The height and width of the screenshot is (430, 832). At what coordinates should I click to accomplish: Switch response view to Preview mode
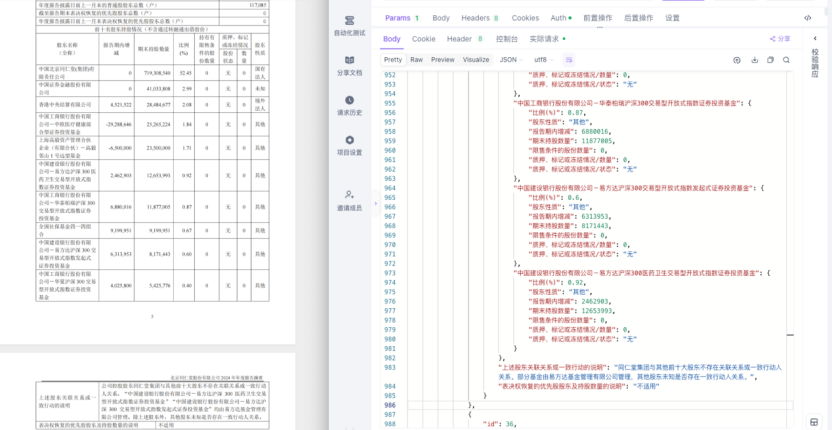443,60
